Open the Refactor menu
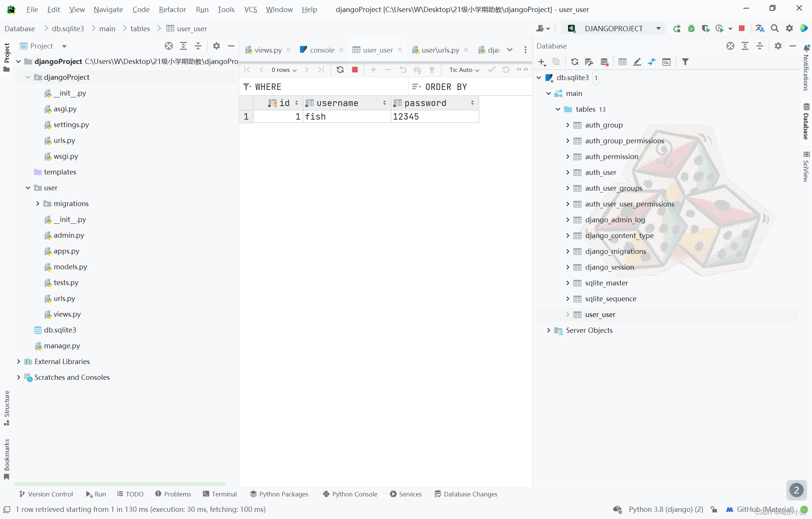This screenshot has height=519, width=812. 172,9
